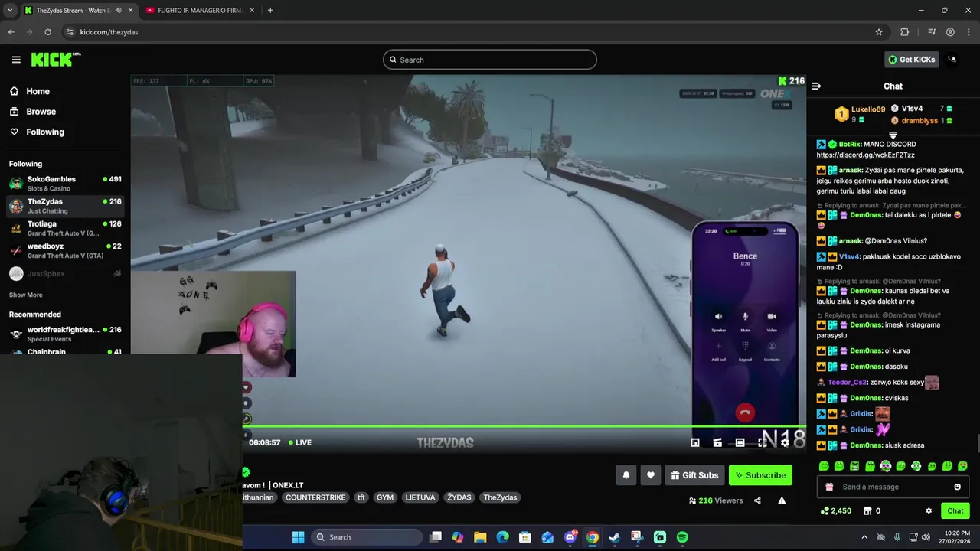Open the 2,450 channel points icon
980x551 pixels.
(835, 510)
